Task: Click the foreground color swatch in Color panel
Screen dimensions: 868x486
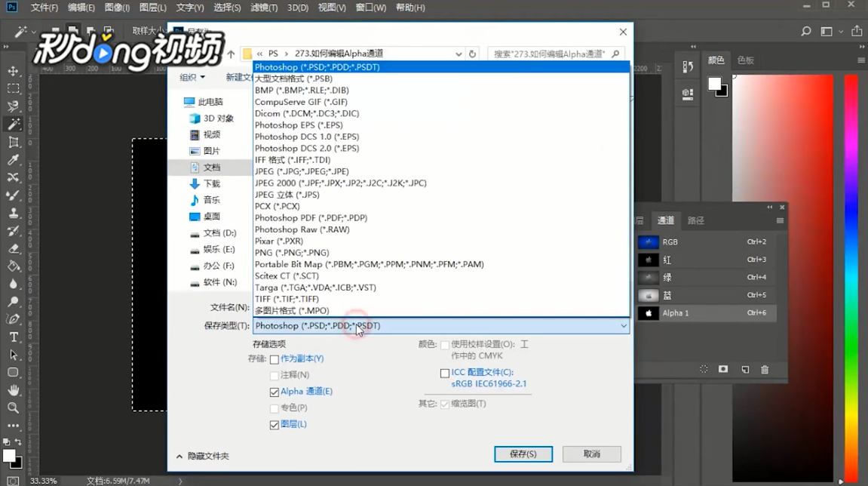Action: [x=715, y=85]
